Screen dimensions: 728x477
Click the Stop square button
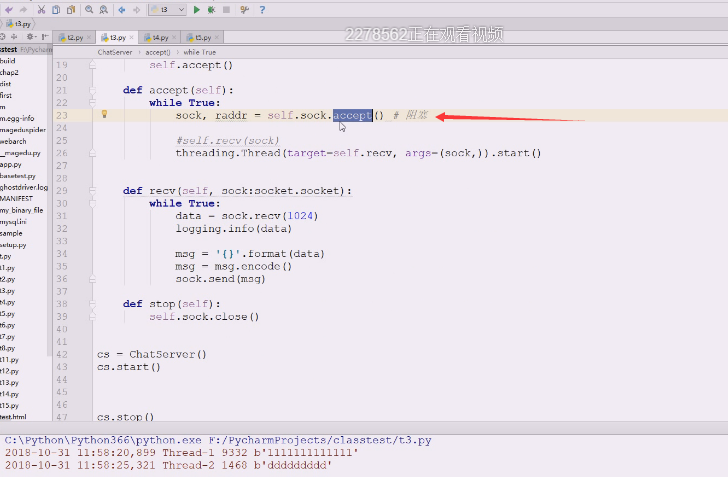[x=227, y=9]
